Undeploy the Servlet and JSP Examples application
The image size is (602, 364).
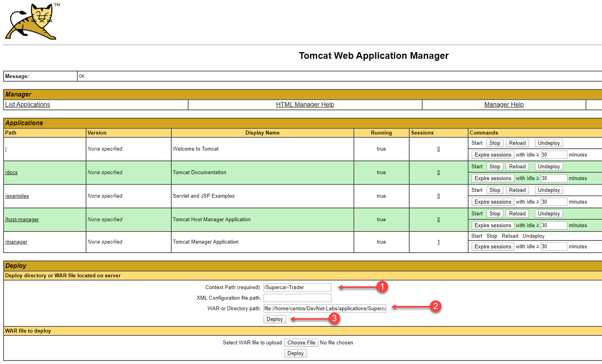coord(549,190)
